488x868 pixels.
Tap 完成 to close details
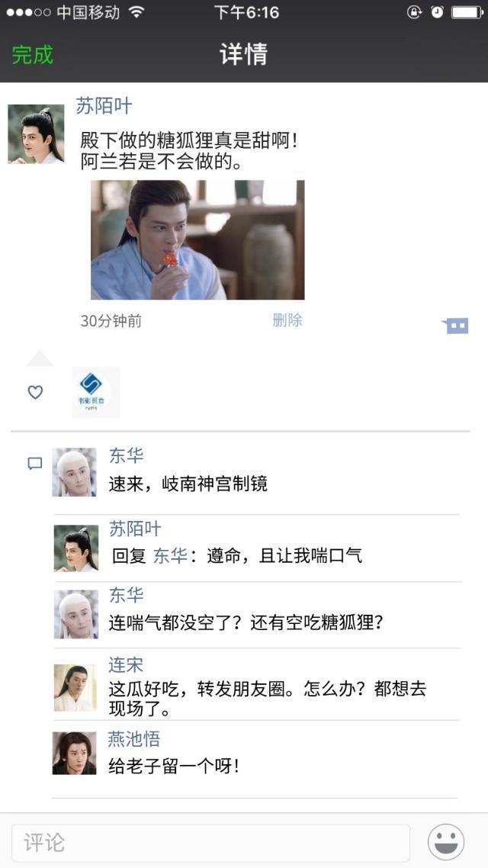tap(33, 55)
